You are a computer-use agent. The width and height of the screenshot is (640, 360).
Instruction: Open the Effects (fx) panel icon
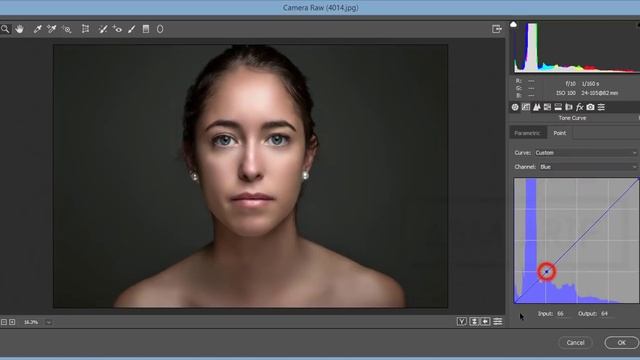pos(580,107)
